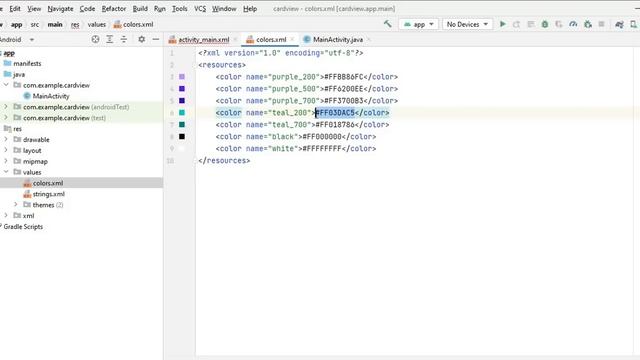The height and width of the screenshot is (360, 640).
Task: Click the values breadcrumb in navigation bar
Action: point(97,24)
